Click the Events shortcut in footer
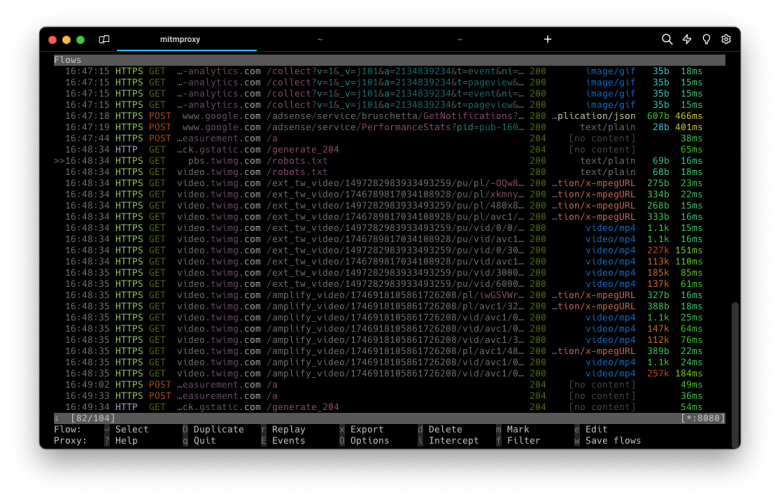This screenshot has height=501, width=780. pos(289,440)
